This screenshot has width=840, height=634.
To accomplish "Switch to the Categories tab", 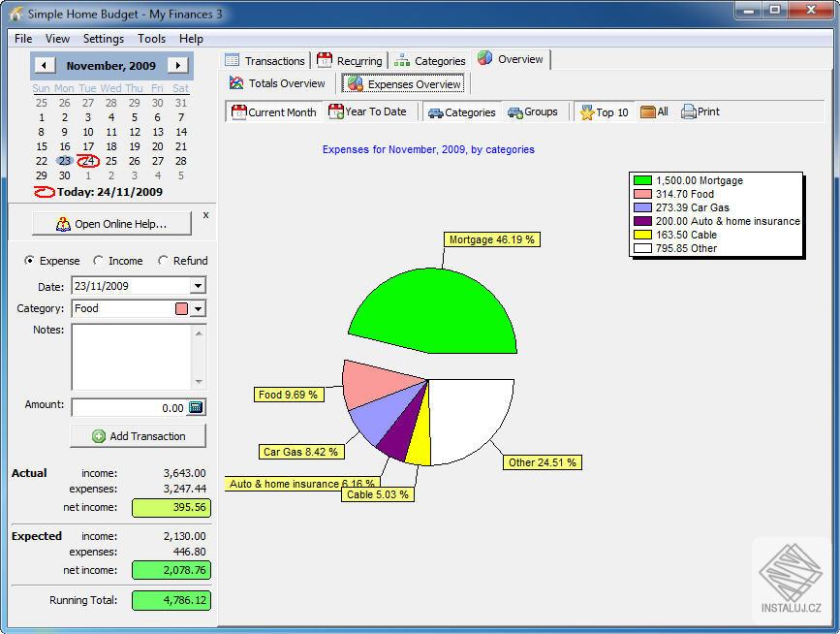I will point(429,60).
